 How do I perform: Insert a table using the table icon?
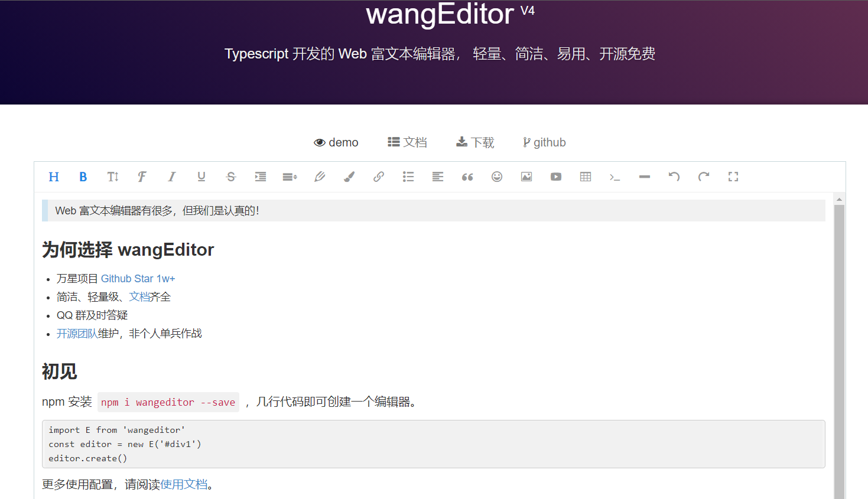pyautogui.click(x=586, y=177)
